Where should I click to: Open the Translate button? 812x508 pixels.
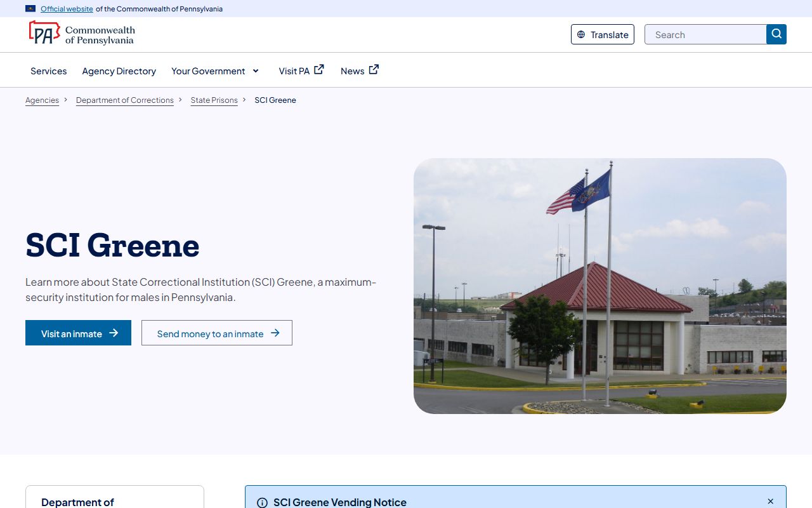[x=603, y=34]
